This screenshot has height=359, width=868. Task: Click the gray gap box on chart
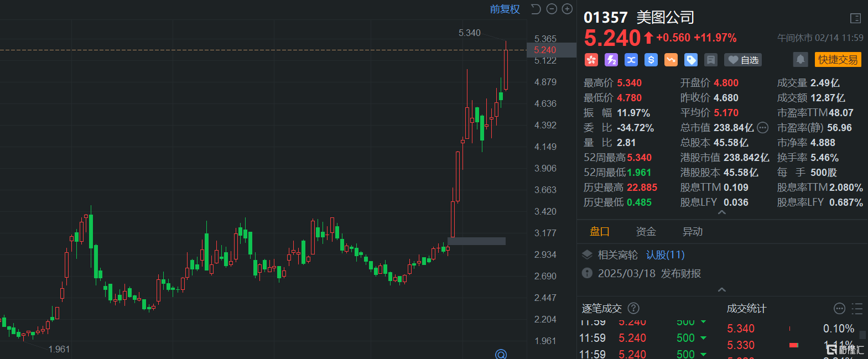[x=476, y=241]
